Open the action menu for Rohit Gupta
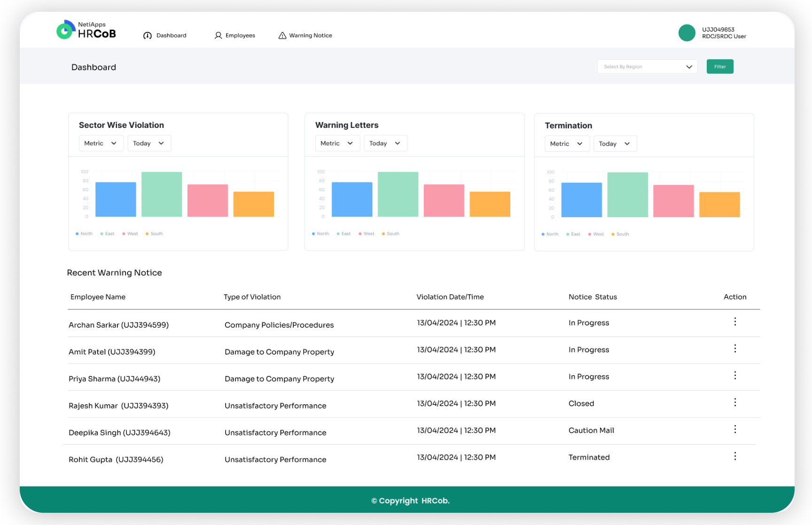812x525 pixels. [735, 456]
